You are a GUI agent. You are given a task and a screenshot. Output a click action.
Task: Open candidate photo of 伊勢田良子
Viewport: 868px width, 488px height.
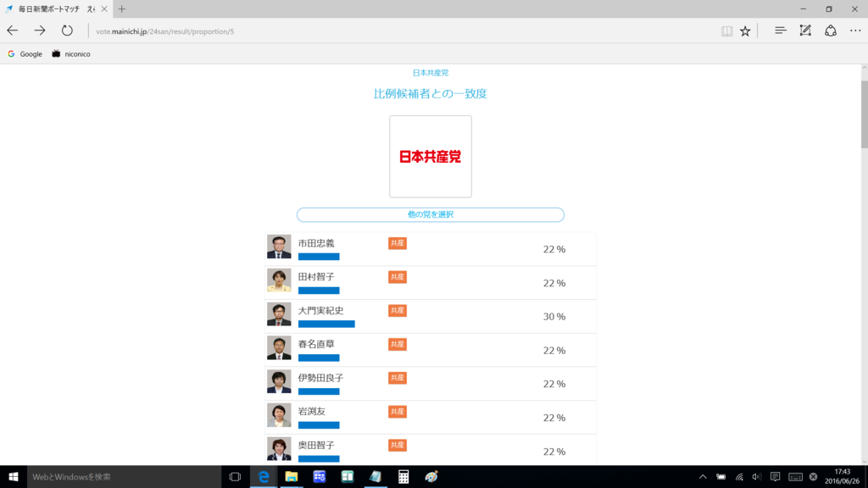pos(279,382)
